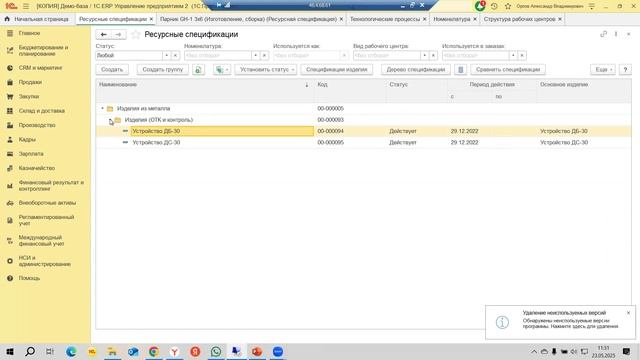Open the Используется в заказах filter dropdown

click(513, 55)
